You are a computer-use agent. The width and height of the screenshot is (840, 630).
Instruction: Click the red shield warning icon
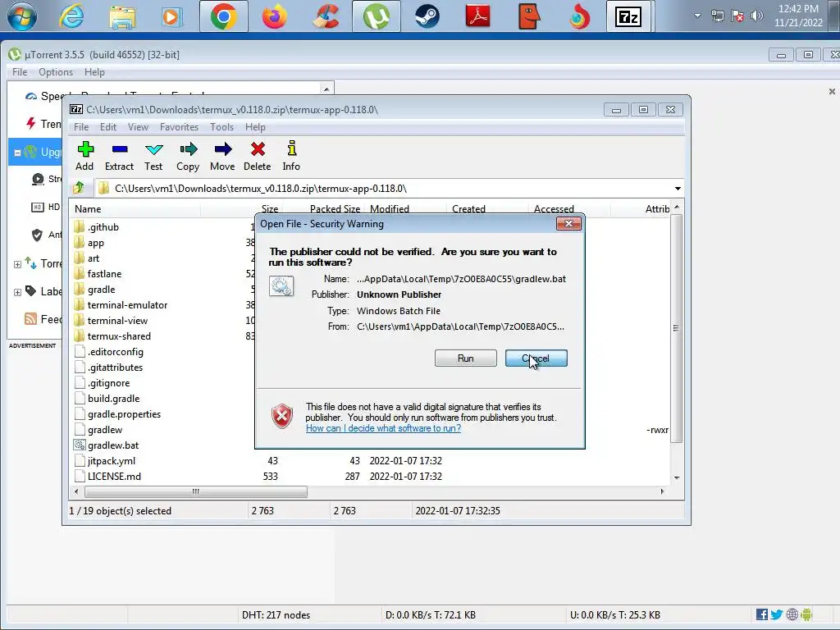pos(282,416)
